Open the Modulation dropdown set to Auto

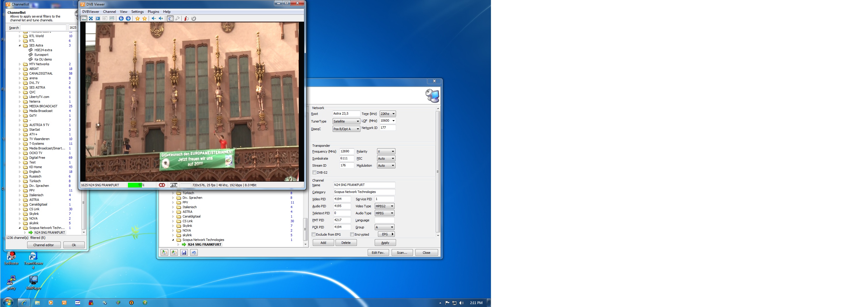click(386, 166)
